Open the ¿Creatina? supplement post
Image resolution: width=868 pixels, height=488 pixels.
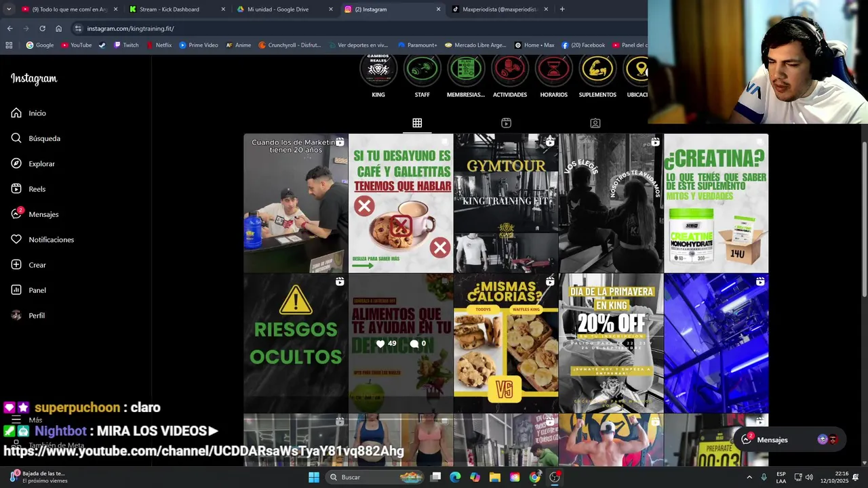tap(716, 203)
